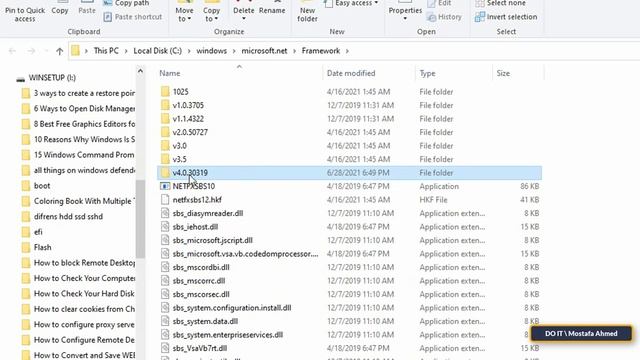
Task: Sort by Type column header
Action: [x=427, y=73]
